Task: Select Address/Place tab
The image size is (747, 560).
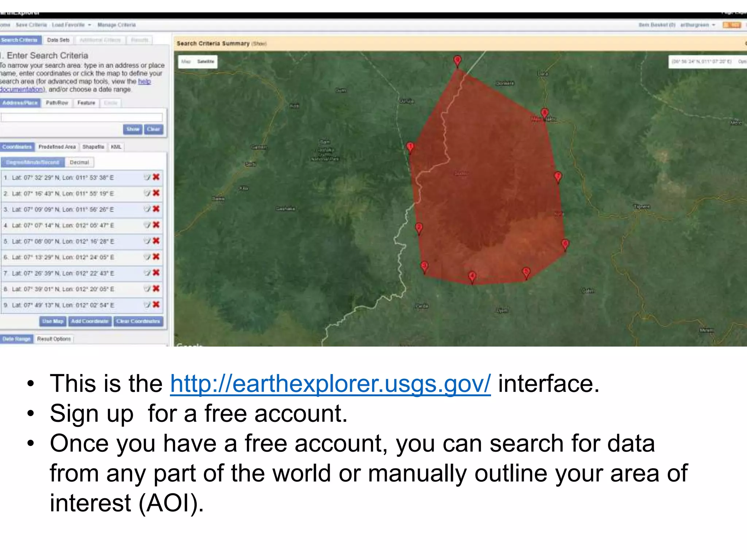Action: (x=20, y=103)
